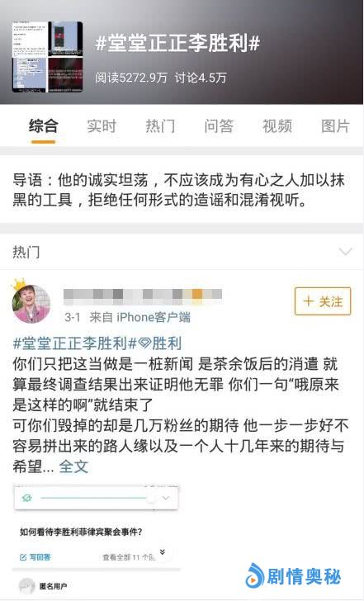Select the 图片 tab

coord(335,125)
